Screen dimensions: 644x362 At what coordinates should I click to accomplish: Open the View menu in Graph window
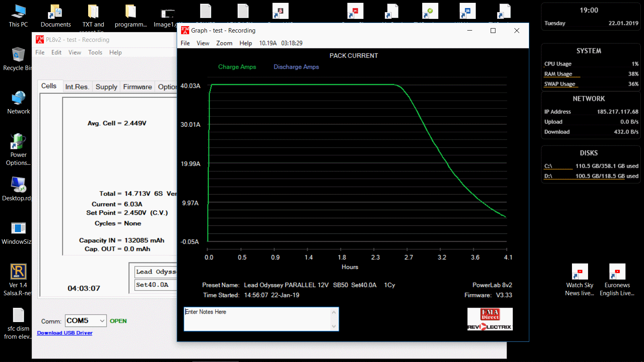(203, 43)
